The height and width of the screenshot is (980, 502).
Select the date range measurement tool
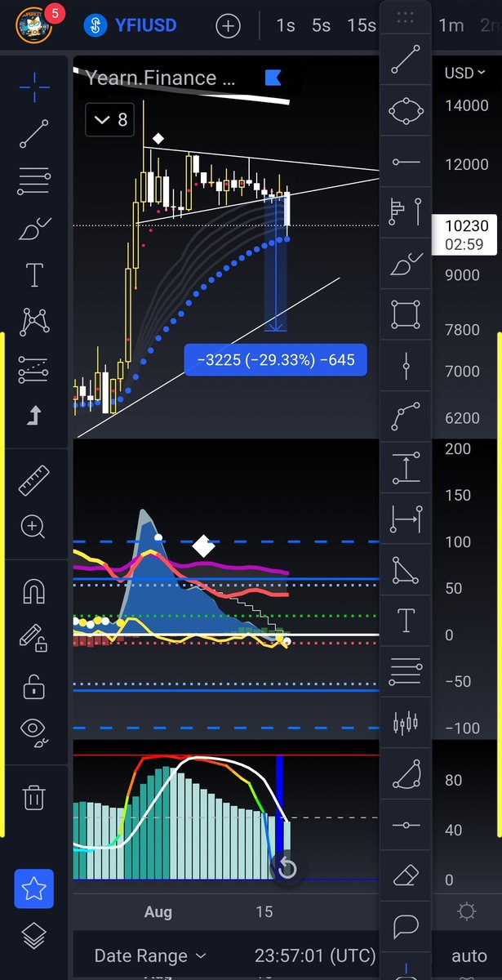point(406,519)
